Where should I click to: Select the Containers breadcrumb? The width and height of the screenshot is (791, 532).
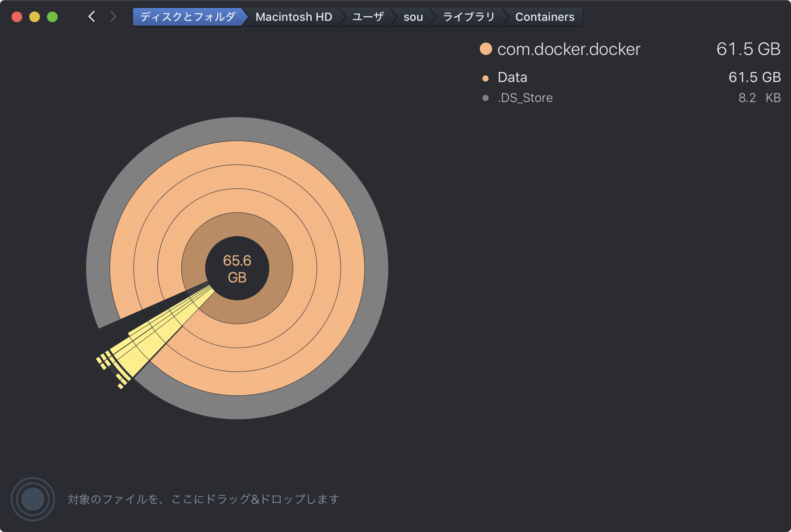[544, 17]
